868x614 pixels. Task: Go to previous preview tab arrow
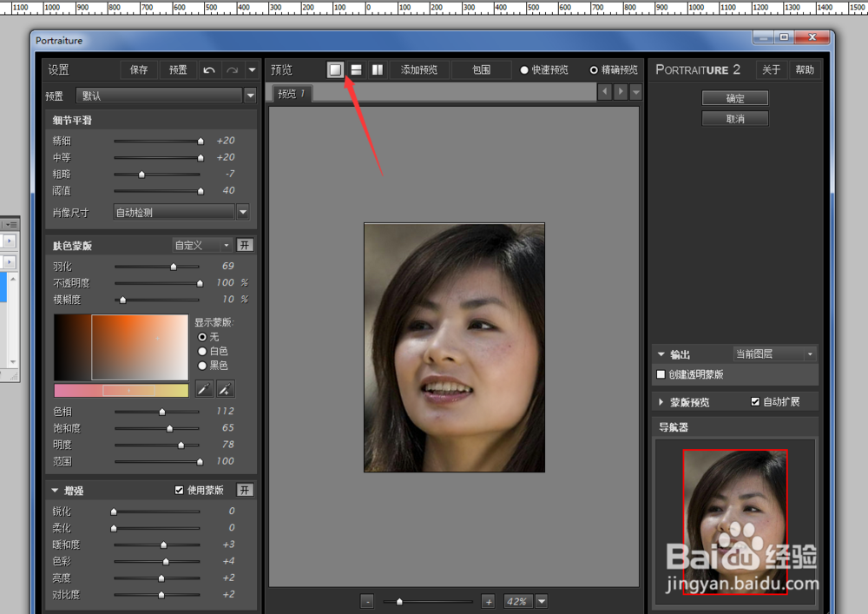[x=604, y=91]
